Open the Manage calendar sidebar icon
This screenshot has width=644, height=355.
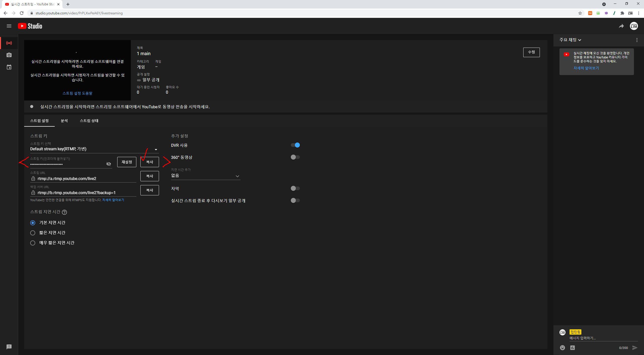pos(9,67)
